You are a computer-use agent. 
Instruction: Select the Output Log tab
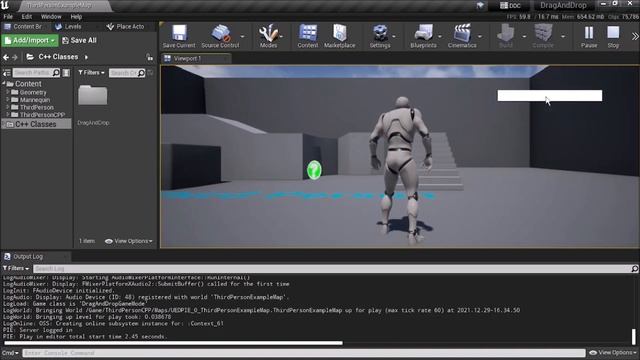[36, 256]
